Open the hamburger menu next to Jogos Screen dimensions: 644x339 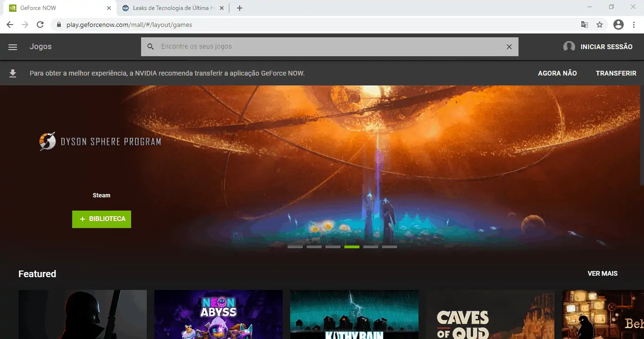(x=13, y=47)
